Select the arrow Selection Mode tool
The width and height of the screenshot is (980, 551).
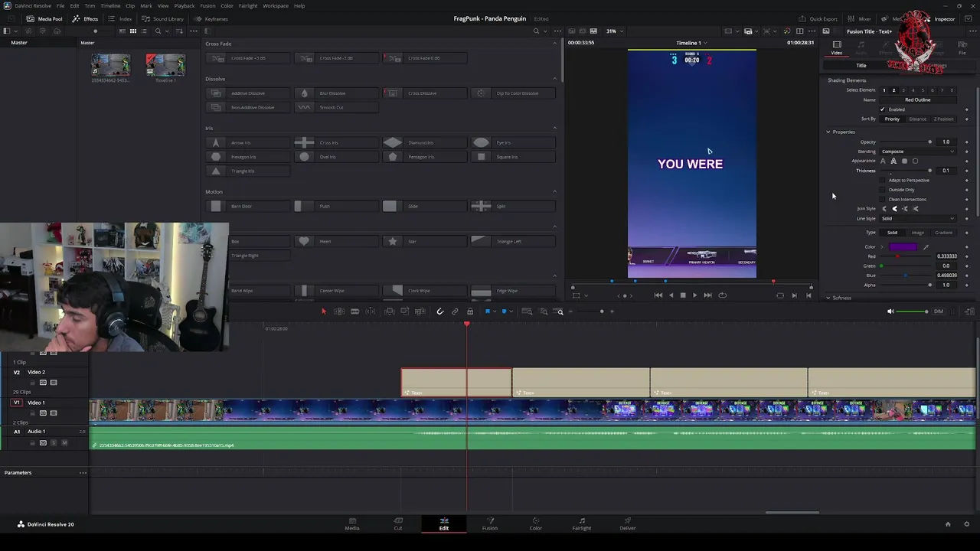(x=323, y=311)
